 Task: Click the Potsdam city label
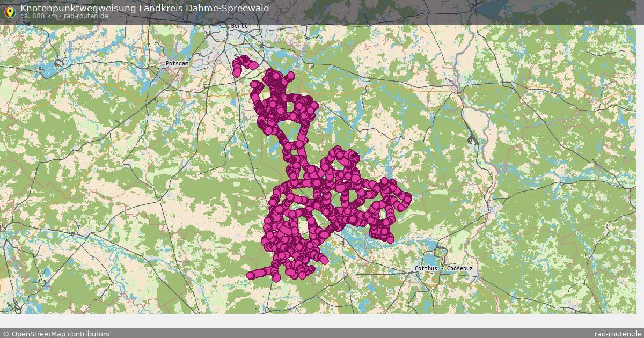click(x=177, y=63)
